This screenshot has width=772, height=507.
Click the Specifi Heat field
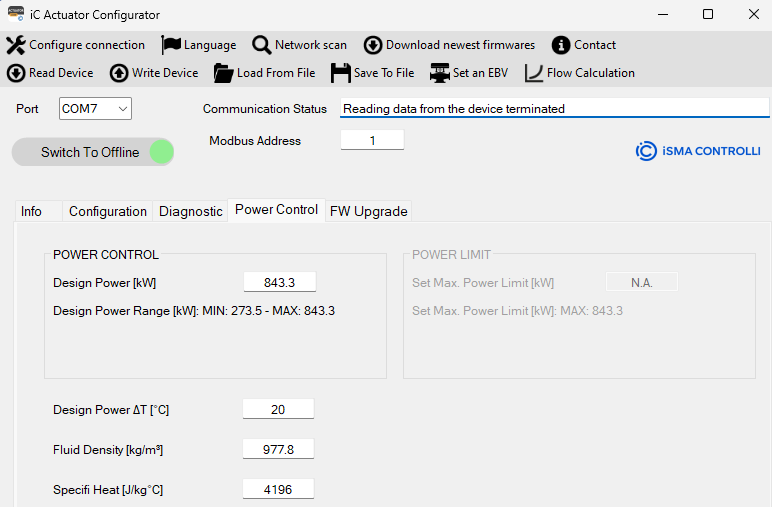click(x=278, y=489)
